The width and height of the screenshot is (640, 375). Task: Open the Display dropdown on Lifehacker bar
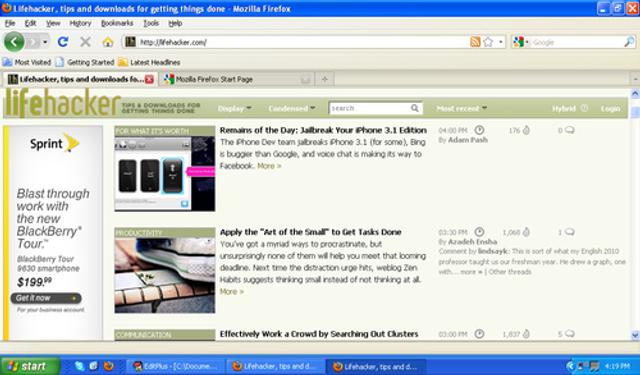point(234,109)
